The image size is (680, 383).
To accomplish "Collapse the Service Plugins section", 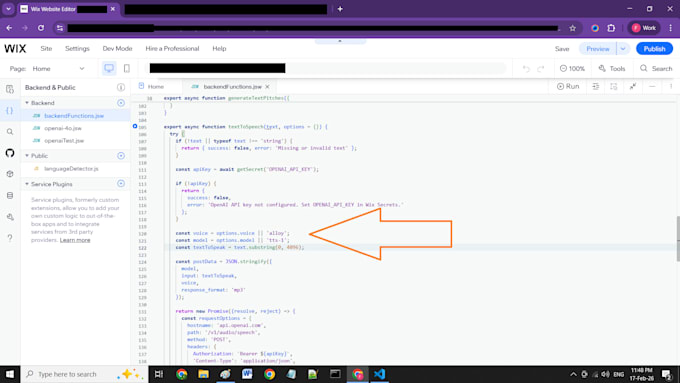I will point(27,184).
